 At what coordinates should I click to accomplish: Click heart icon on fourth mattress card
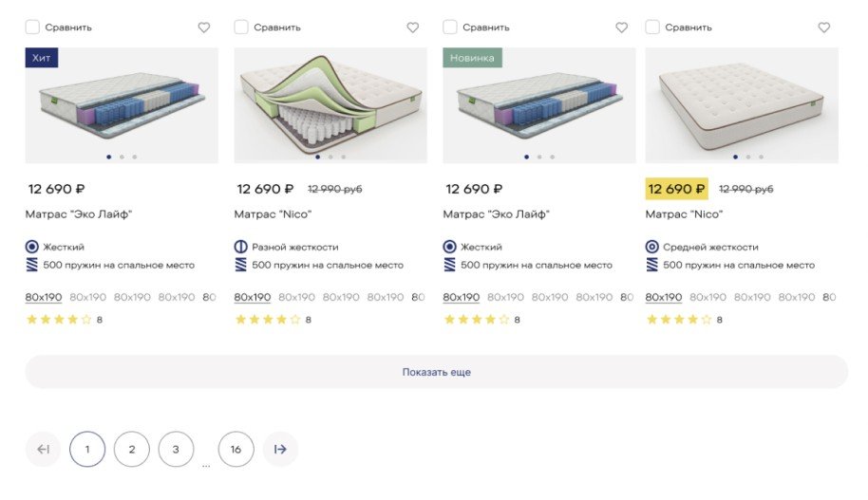[824, 28]
